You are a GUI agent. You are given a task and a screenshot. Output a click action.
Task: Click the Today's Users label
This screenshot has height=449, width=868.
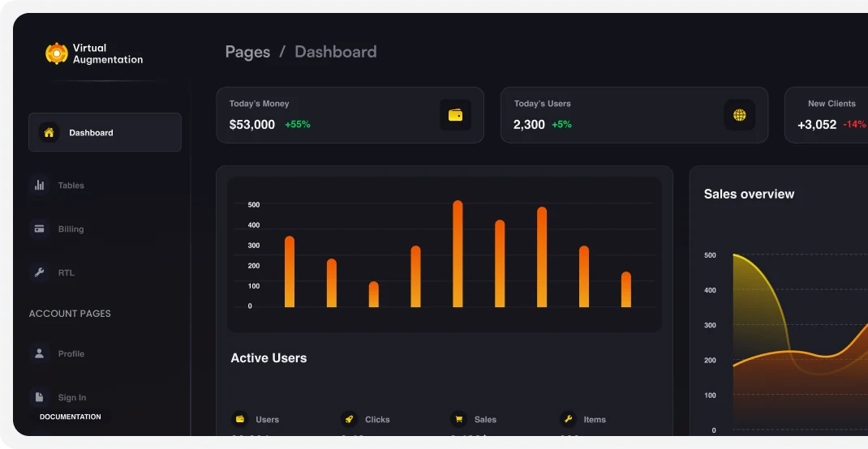click(542, 104)
